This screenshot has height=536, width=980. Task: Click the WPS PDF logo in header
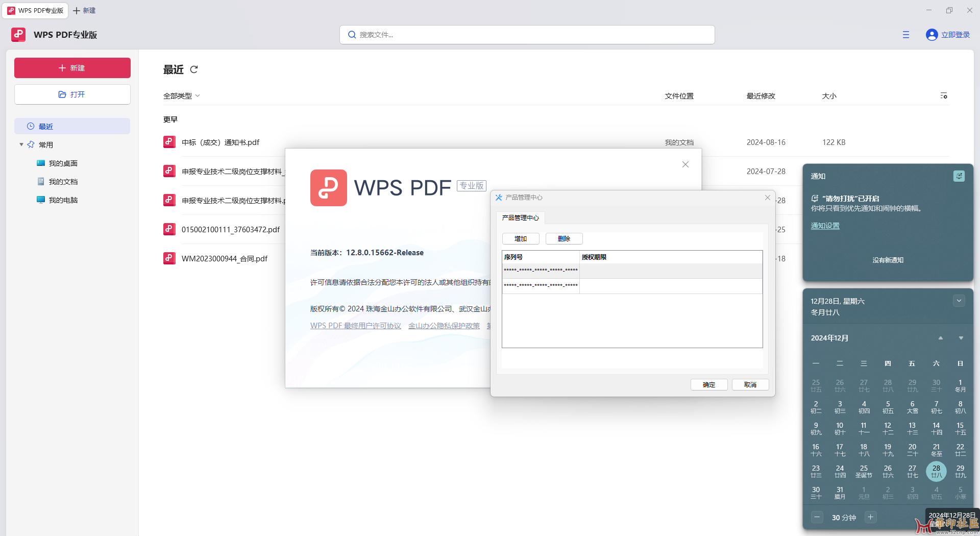point(18,35)
